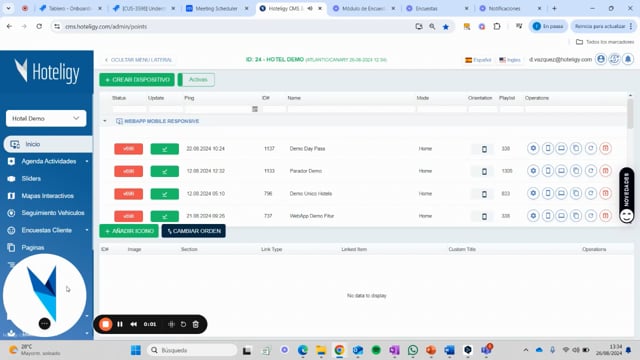Click the green update check for Demo Day Pass
Image resolution: width=640 pixels, height=360 pixels.
[164, 149]
